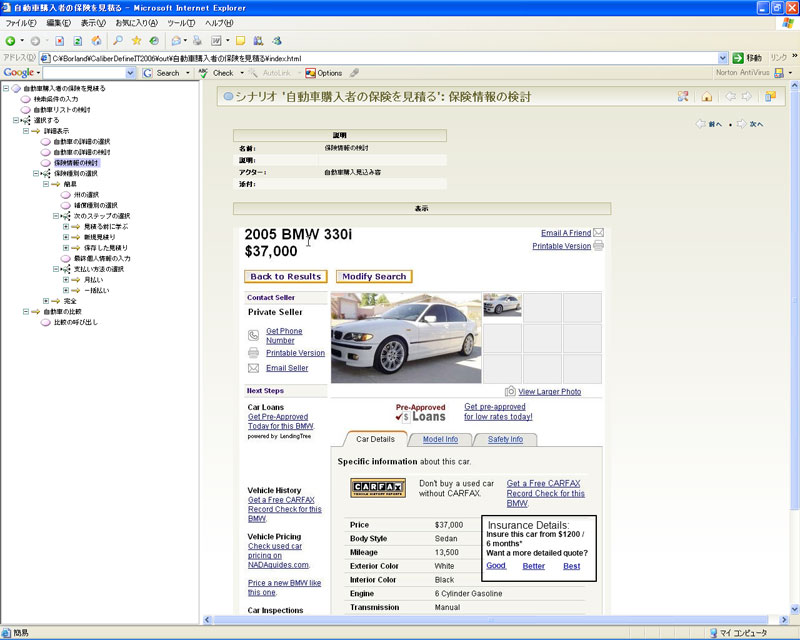The width and height of the screenshot is (800, 640).
Task: Open the Favorites star icon
Action: tap(136, 40)
